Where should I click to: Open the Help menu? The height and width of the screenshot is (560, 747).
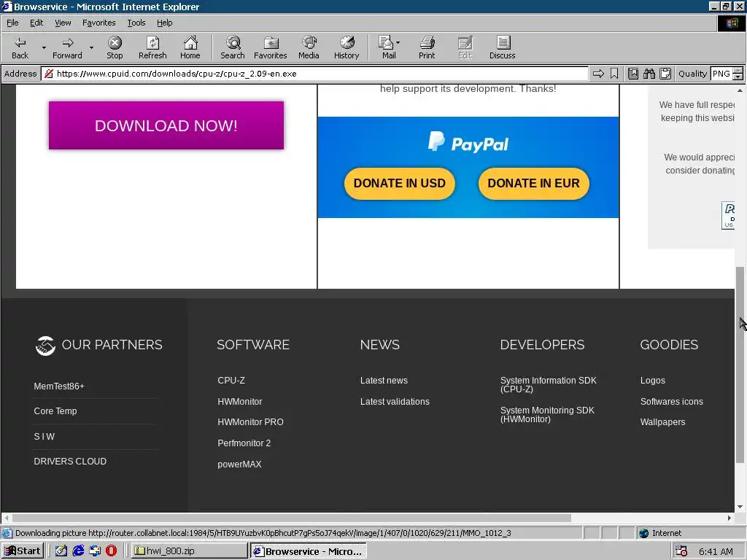click(x=164, y=23)
